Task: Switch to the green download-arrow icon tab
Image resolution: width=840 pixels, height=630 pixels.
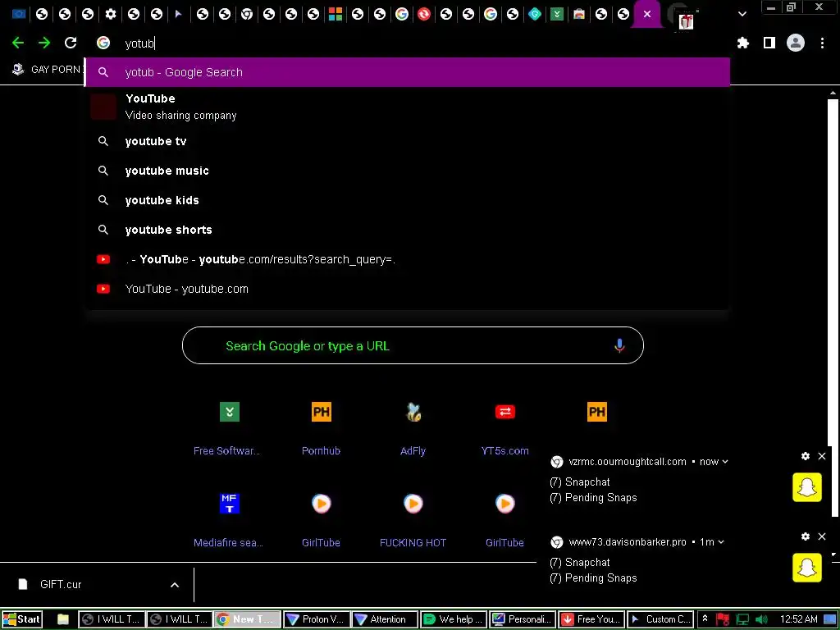Action: click(x=557, y=15)
